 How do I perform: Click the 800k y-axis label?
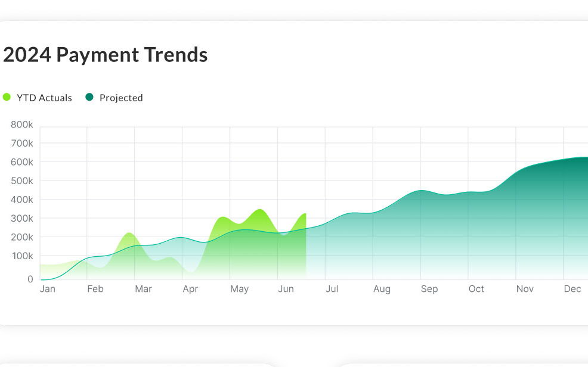[x=21, y=125]
